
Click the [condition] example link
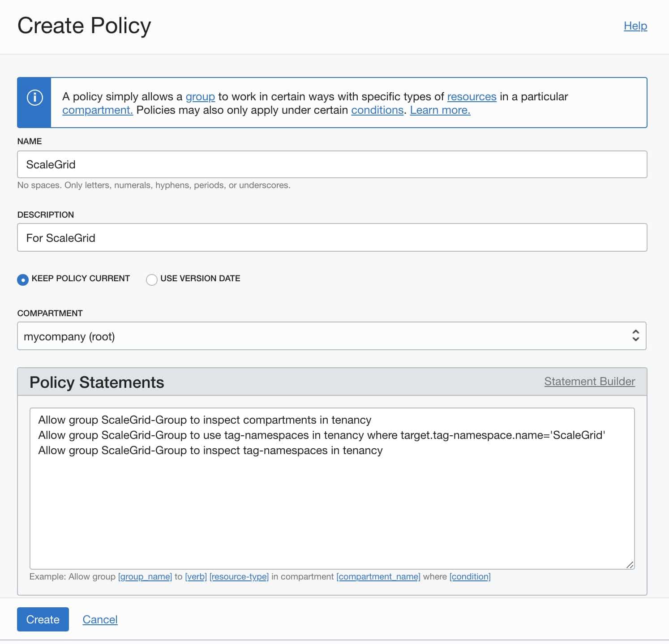tap(470, 577)
